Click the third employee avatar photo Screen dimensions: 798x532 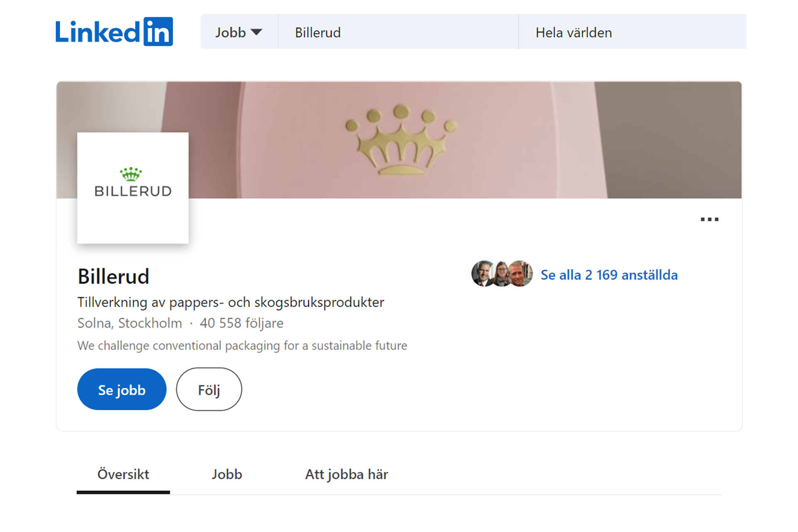point(522,274)
